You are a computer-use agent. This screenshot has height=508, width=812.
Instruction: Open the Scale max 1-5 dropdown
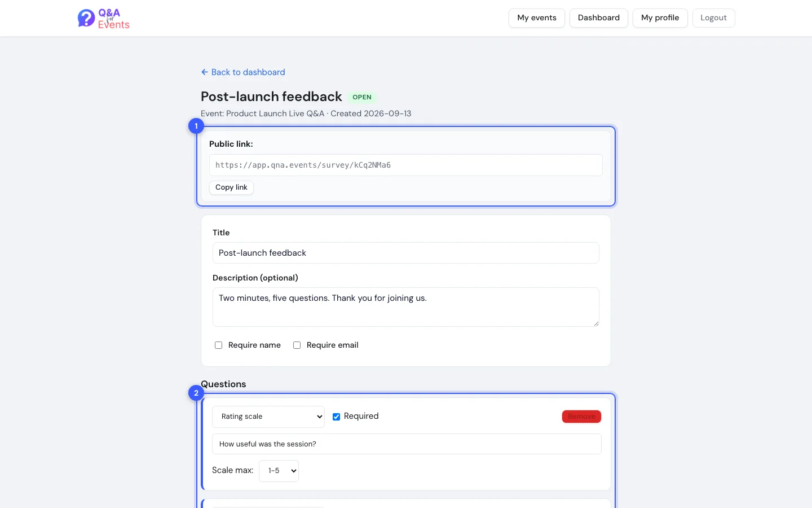[x=279, y=471]
